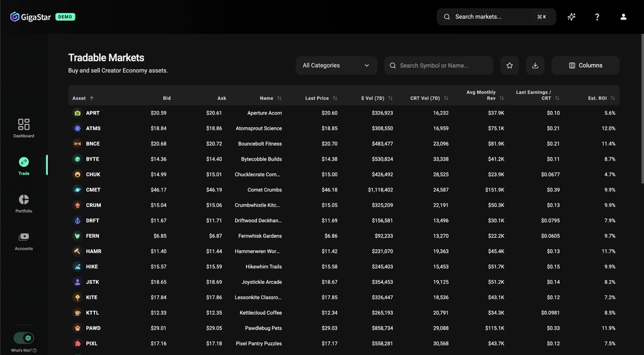Image resolution: width=644 pixels, height=355 pixels.
Task: Open the help question mark icon
Action: click(597, 17)
